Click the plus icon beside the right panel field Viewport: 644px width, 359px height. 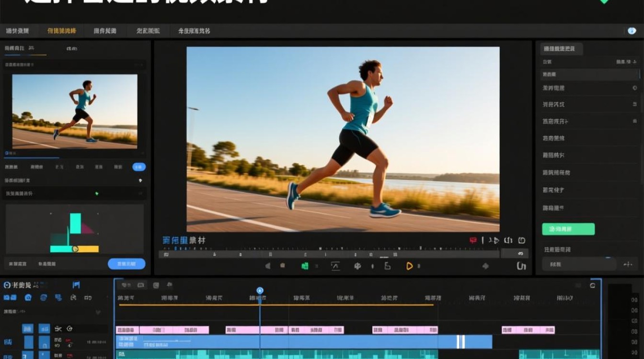click(627, 264)
